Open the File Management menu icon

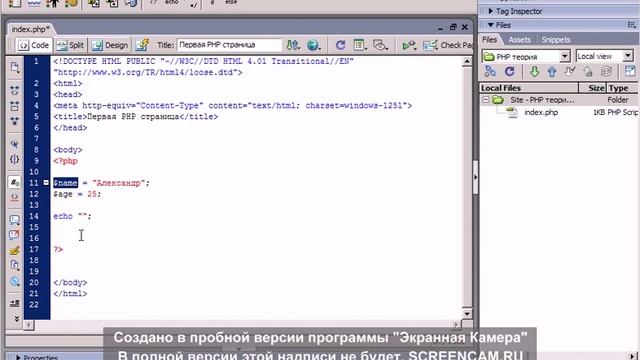(293, 45)
